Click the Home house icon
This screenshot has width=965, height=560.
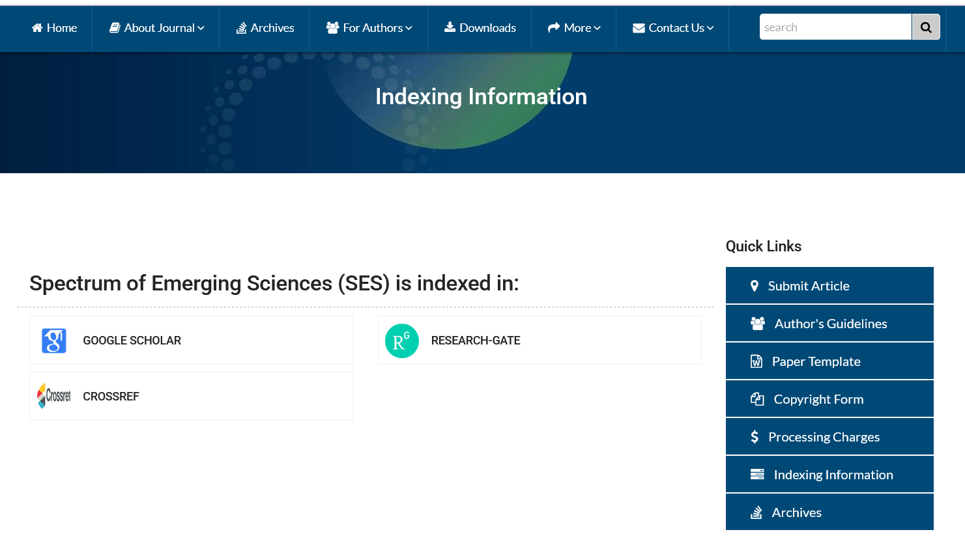click(37, 27)
